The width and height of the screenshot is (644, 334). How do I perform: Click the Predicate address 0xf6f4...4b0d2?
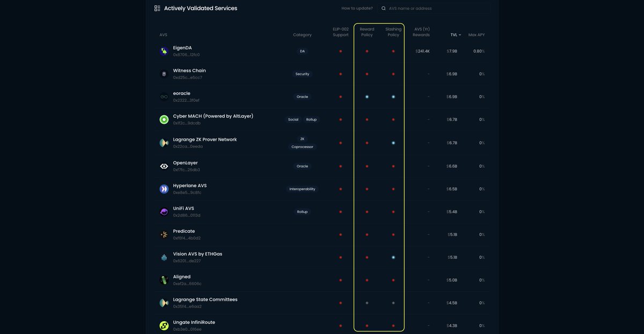coord(187,238)
